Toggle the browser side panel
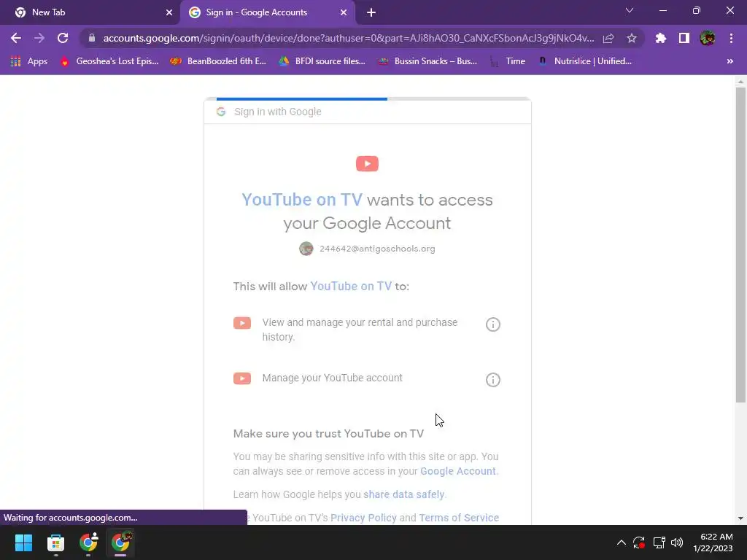This screenshot has height=560, width=747. 684,38
